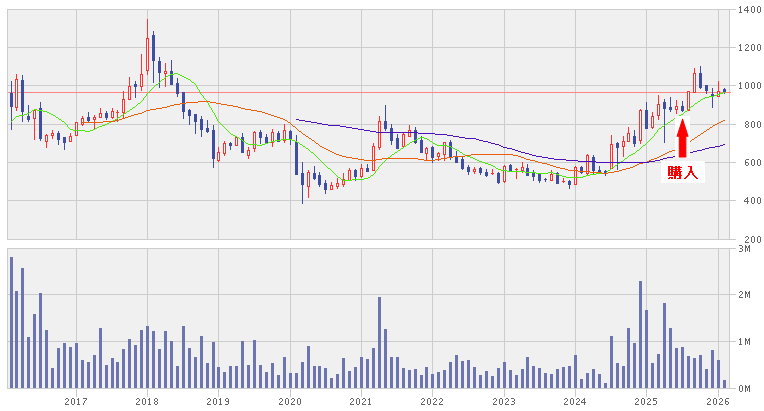The width and height of the screenshot is (764, 411).
Task: Click the 2019 x-axis label
Action: [x=218, y=401]
